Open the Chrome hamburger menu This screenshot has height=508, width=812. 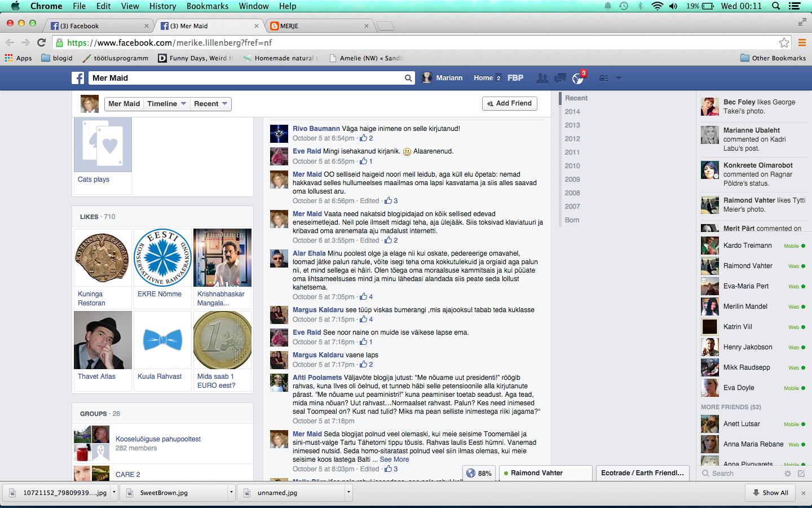coord(801,42)
